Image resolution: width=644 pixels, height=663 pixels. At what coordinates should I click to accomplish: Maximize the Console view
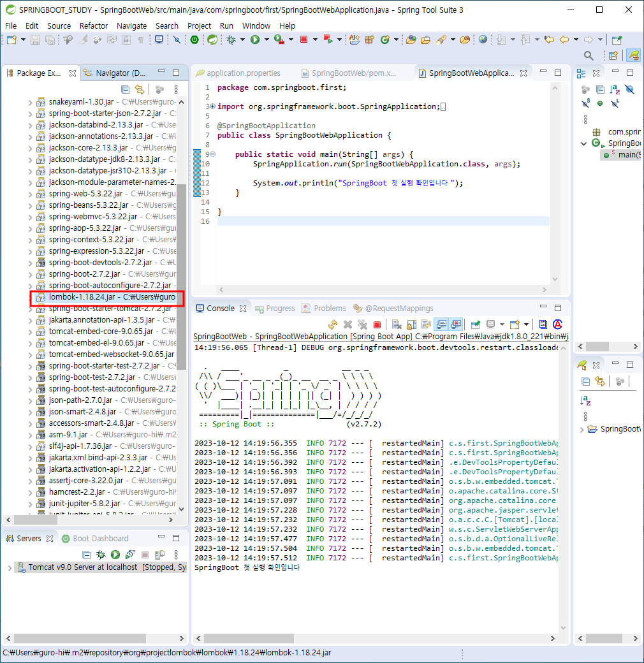point(558,308)
